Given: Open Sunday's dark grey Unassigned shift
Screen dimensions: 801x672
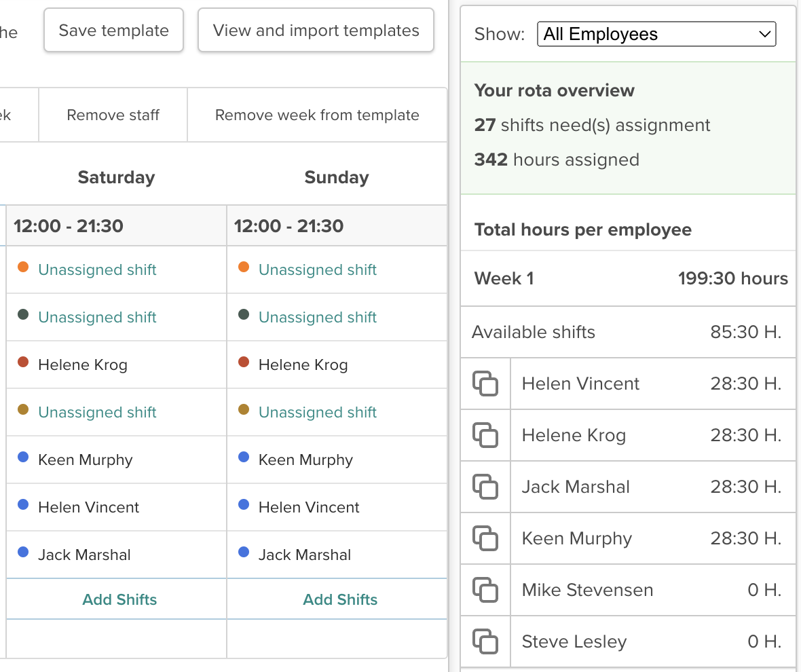Looking at the screenshot, I should click(317, 318).
